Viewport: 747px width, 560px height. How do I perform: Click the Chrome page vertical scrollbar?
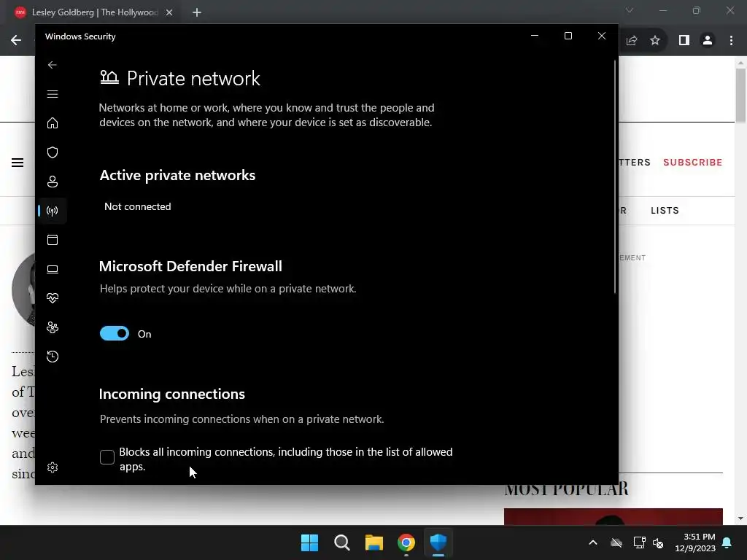click(740, 96)
